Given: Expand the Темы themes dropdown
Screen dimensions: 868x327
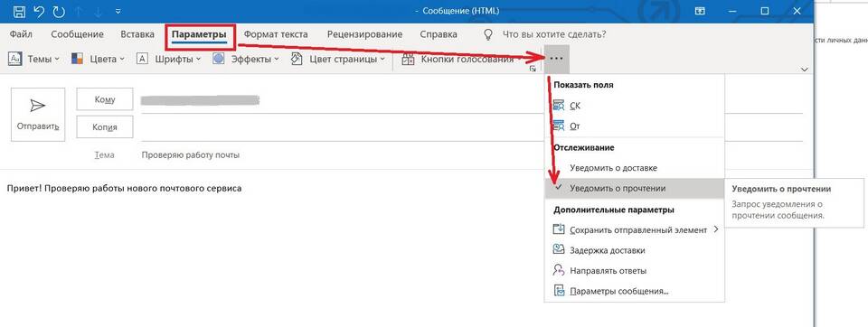Looking at the screenshot, I should point(34,60).
